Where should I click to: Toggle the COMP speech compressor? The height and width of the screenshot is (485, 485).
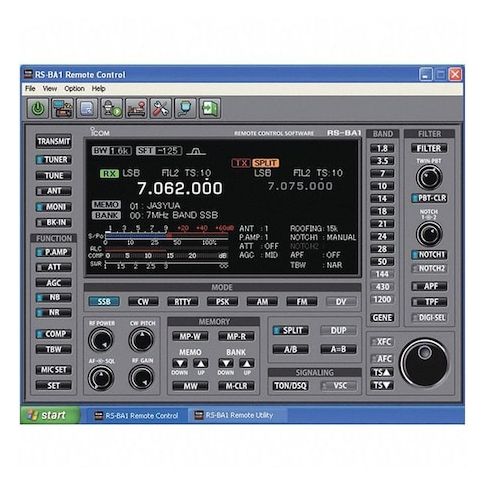coord(54,334)
